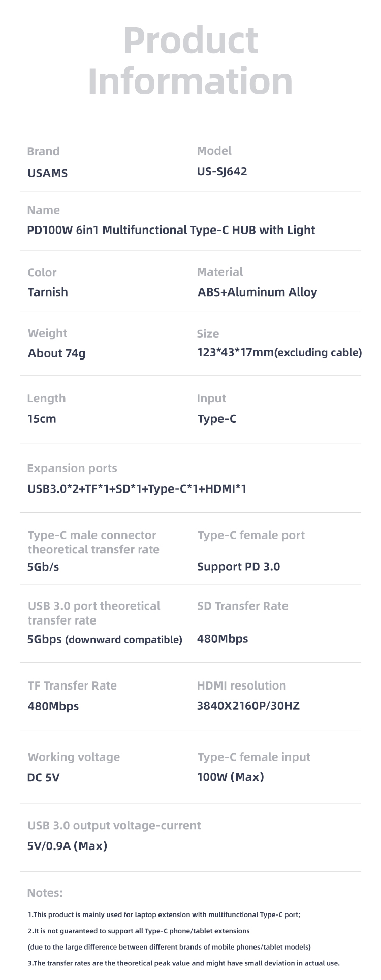Viewport: 381px width, 980px height.
Task: Click the PD100W 6in1 product name text
Action: pyautogui.click(x=171, y=230)
